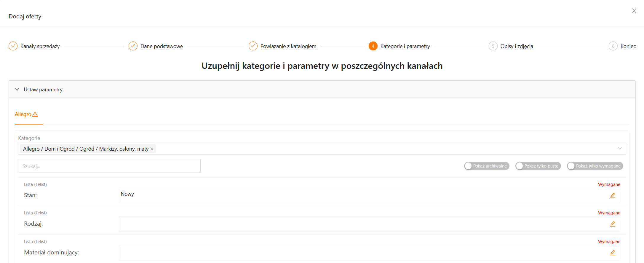The height and width of the screenshot is (263, 644).
Task: Close the Dodaj oferty dialog
Action: tap(634, 11)
